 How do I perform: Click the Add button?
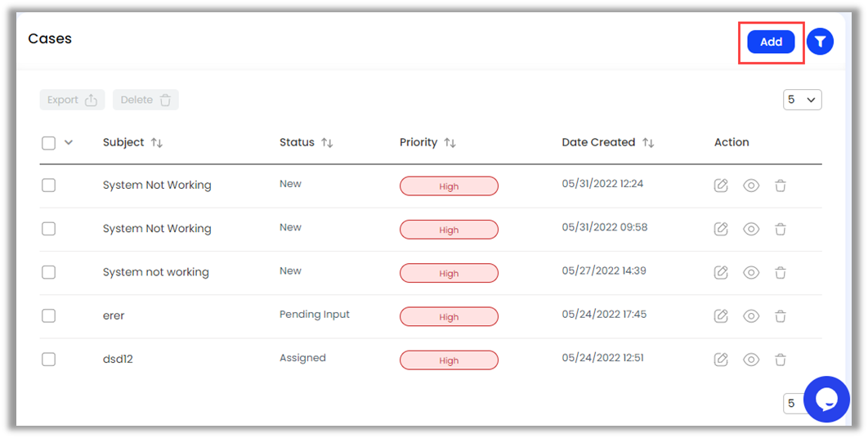pos(771,42)
